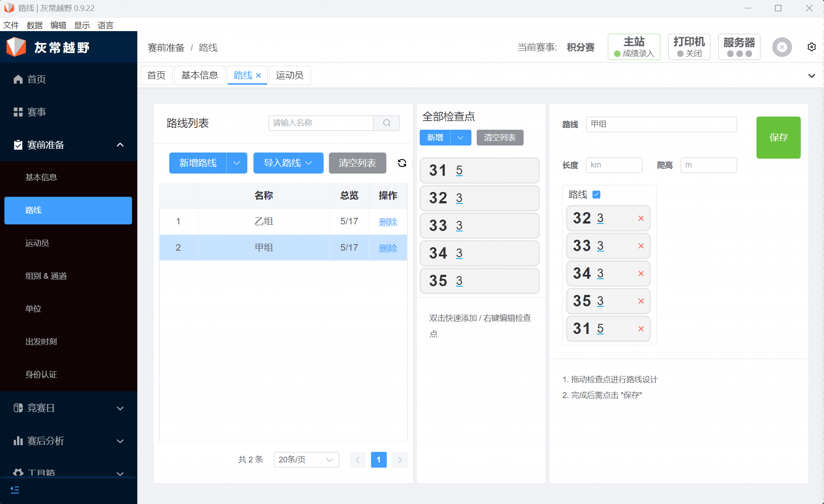Go to 首页 in the sidebar
This screenshot has height=504, width=824.
pyautogui.click(x=36, y=79)
